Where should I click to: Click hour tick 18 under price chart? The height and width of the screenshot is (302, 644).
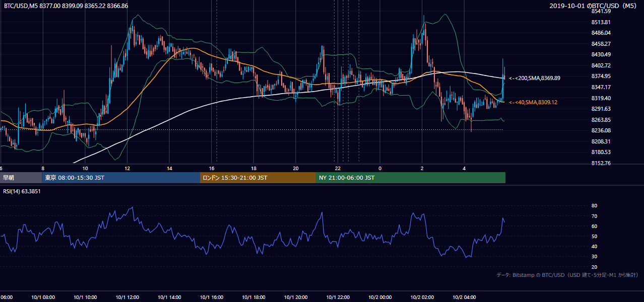coord(253,168)
